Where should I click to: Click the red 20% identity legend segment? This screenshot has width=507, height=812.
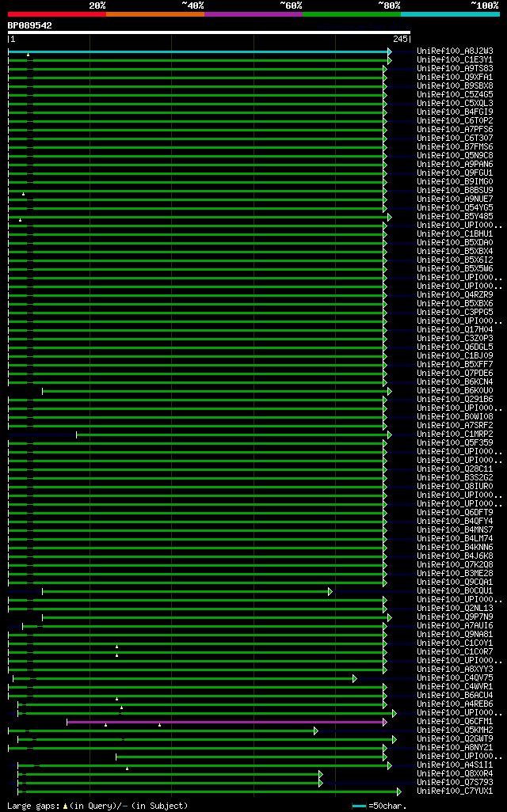point(57,14)
